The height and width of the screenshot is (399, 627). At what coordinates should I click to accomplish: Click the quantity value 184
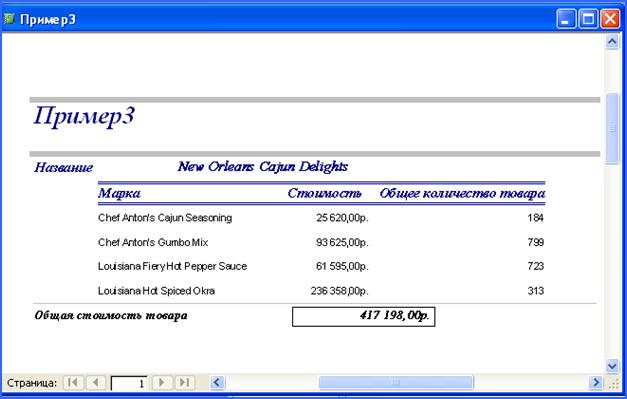[x=535, y=218]
